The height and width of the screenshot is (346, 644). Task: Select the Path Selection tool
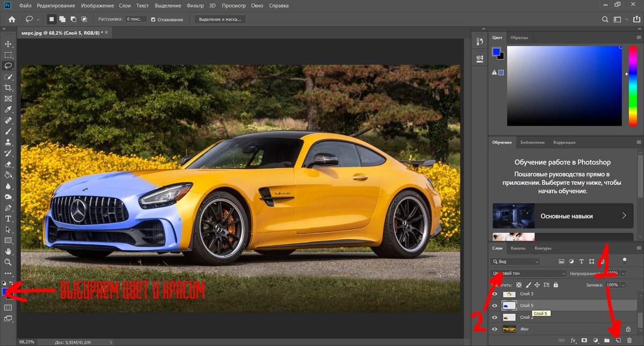(8, 229)
